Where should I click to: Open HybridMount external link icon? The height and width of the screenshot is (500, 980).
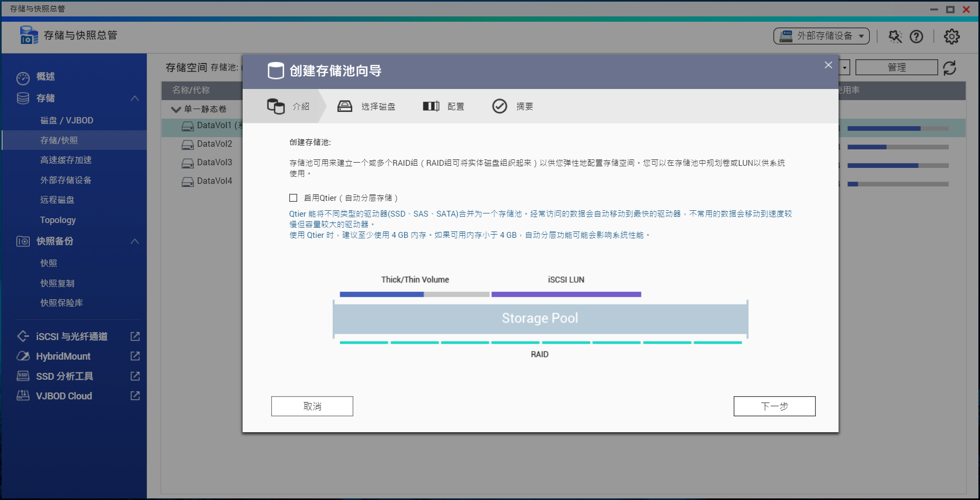point(135,356)
